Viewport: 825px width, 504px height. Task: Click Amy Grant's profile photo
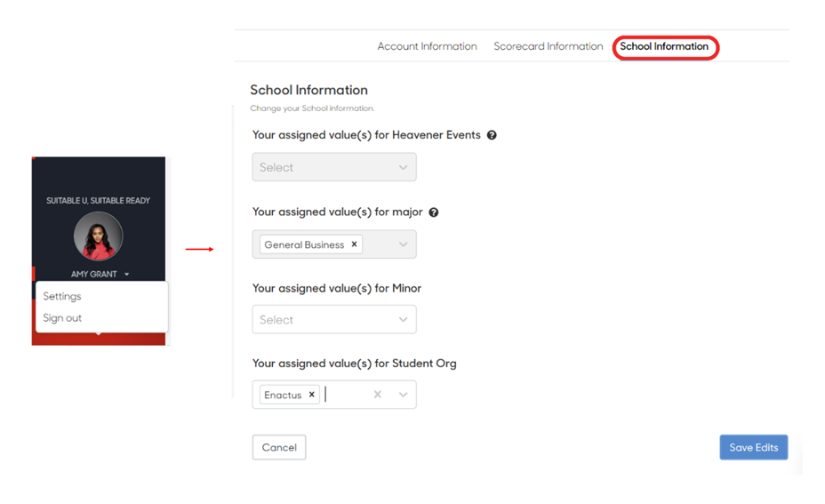pyautogui.click(x=99, y=236)
